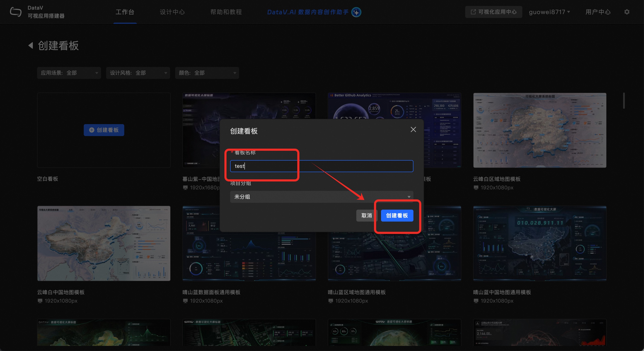Image resolution: width=644 pixels, height=351 pixels.
Task: Open guowei8717 account menu
Action: point(549,12)
